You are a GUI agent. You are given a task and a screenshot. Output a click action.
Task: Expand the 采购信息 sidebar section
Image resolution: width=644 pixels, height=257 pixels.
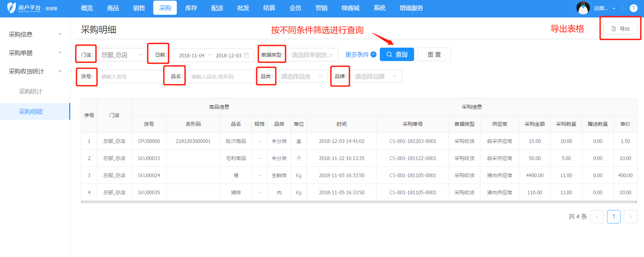pyautogui.click(x=35, y=34)
